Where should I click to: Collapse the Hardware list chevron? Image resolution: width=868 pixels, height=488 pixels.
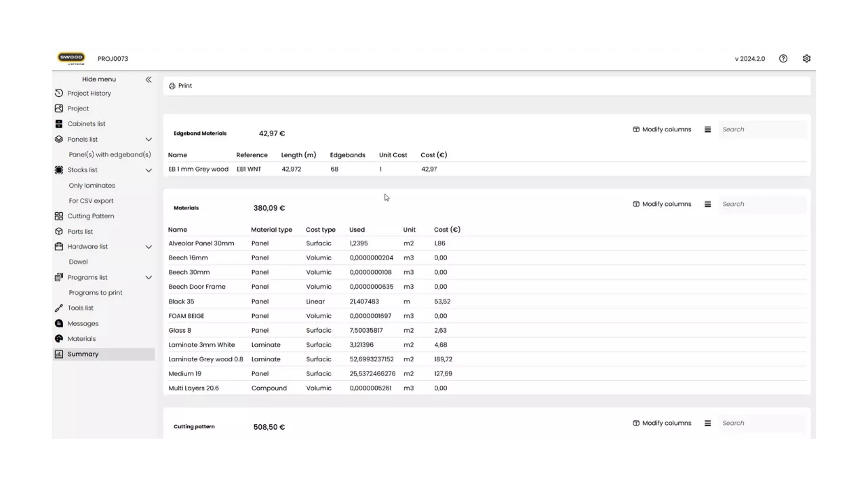tap(149, 247)
